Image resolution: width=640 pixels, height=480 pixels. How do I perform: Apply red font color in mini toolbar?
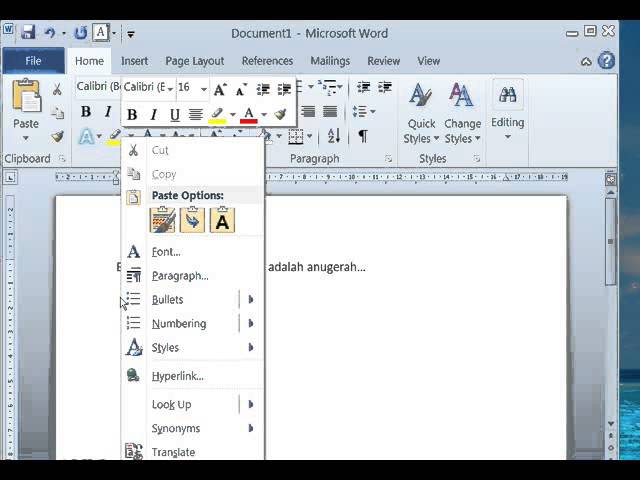(249, 115)
